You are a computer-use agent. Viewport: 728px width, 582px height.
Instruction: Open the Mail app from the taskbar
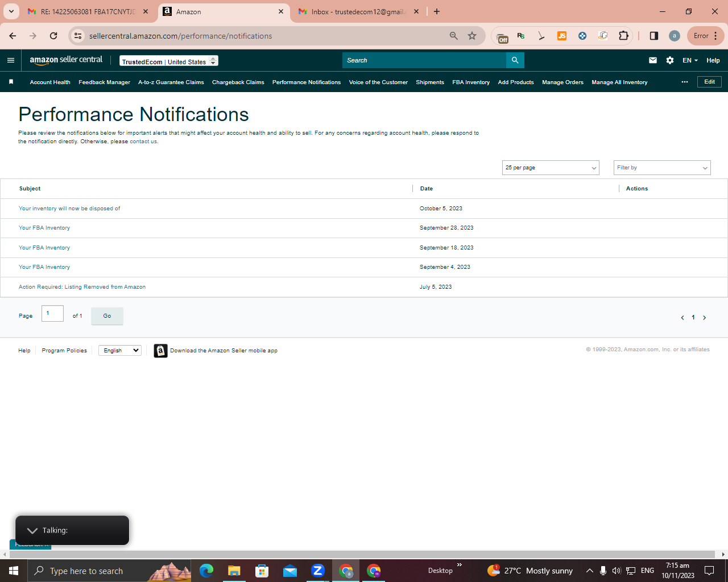[x=290, y=571]
